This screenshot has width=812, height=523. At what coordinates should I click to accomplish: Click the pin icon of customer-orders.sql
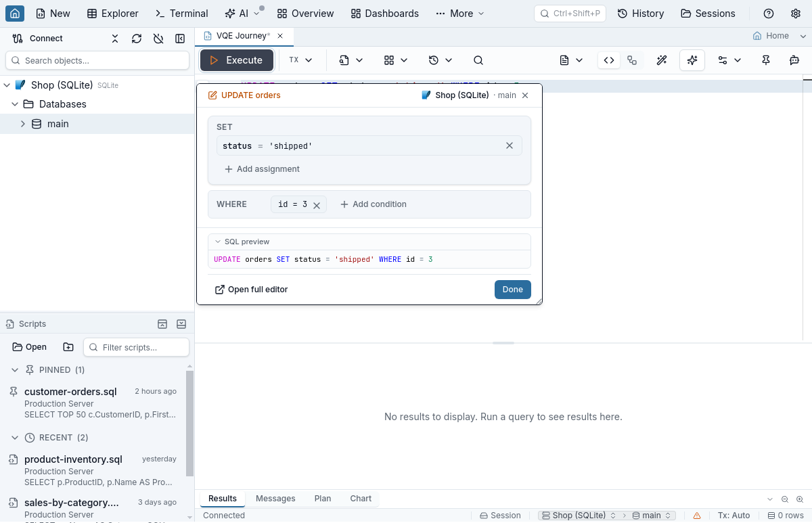click(13, 392)
